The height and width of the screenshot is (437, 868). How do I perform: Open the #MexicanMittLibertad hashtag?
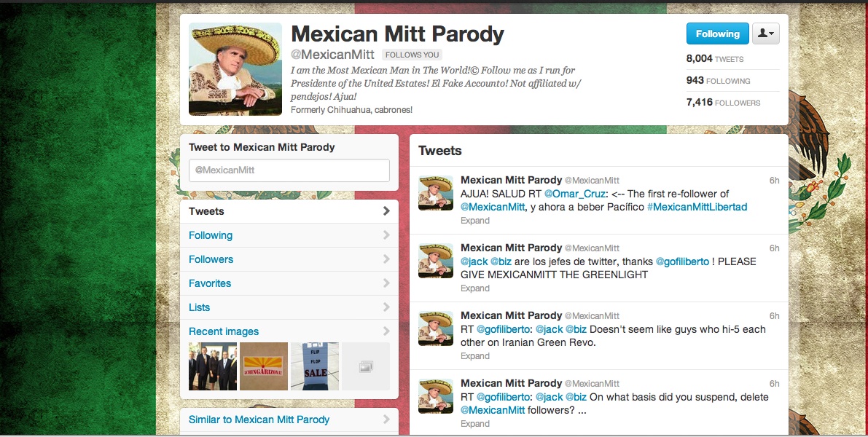click(697, 207)
